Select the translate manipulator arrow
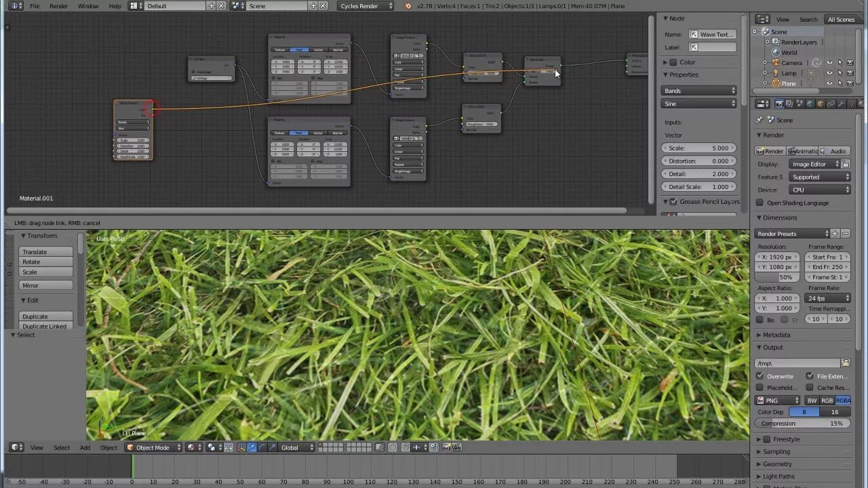Screen dimensions: 868x488 tap(252, 447)
